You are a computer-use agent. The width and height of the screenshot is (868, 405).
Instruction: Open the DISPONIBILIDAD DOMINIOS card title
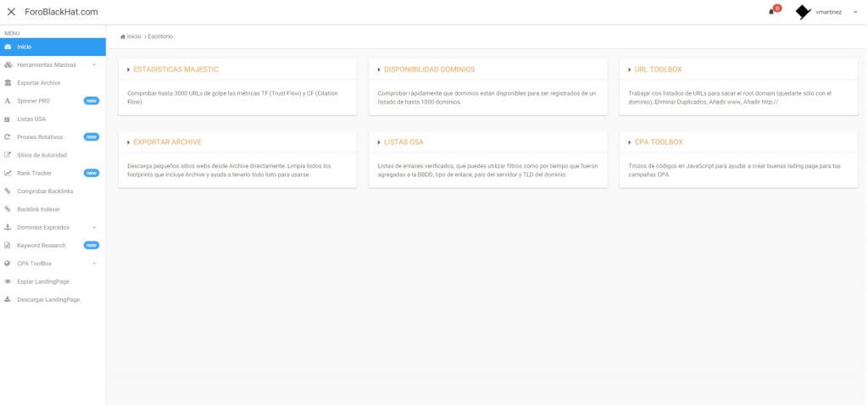click(430, 69)
